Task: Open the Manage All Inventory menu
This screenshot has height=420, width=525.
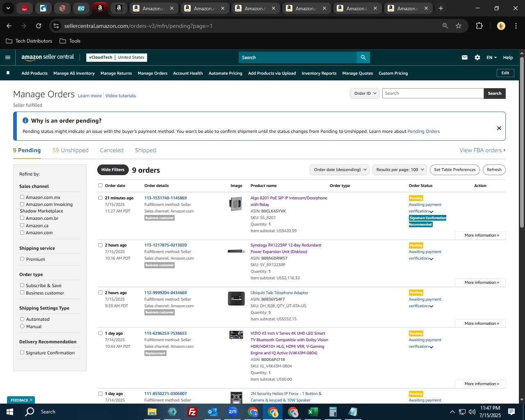Action: (x=74, y=73)
